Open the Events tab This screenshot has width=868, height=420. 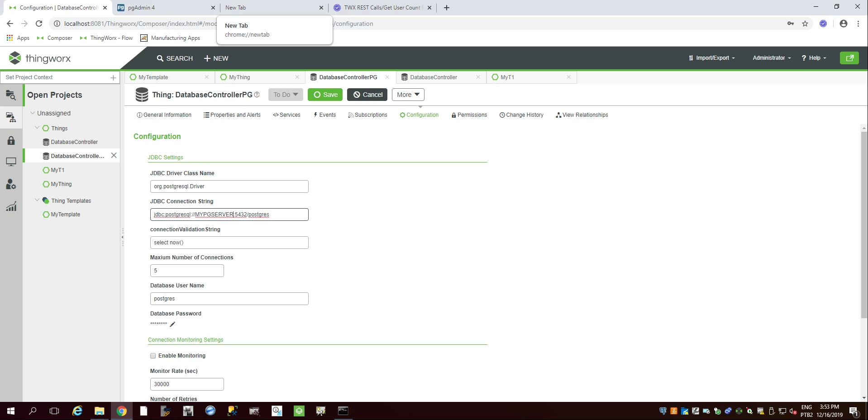click(324, 115)
